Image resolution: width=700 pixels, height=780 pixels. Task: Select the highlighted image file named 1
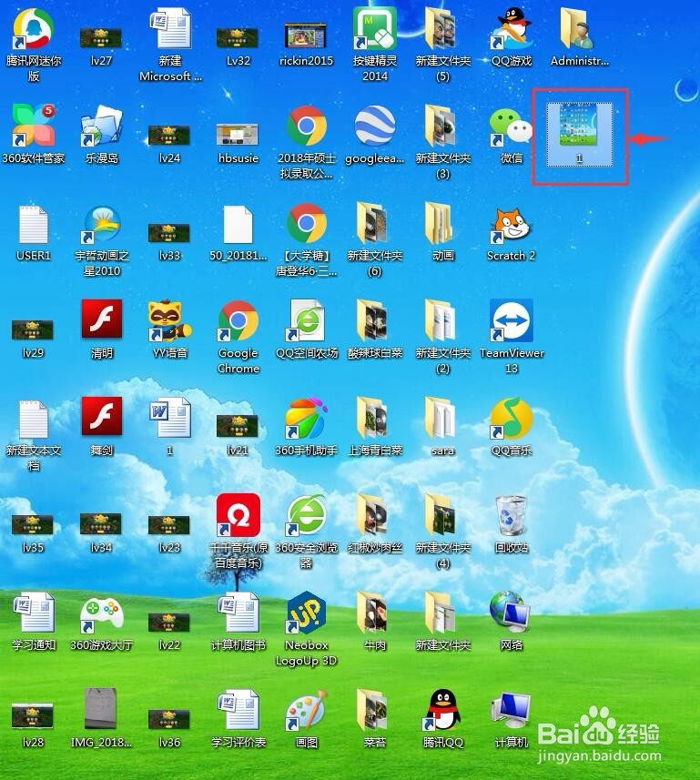click(579, 135)
